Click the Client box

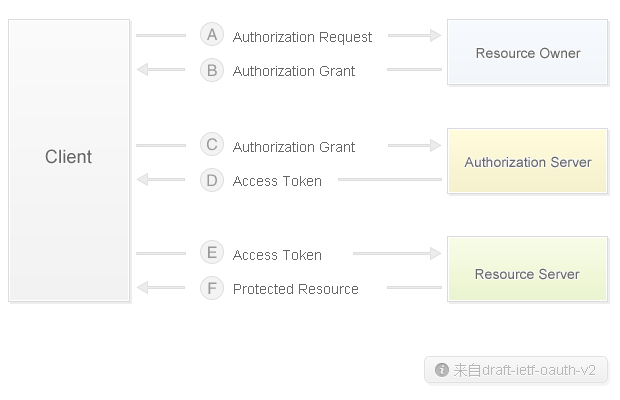pyautogui.click(x=69, y=159)
